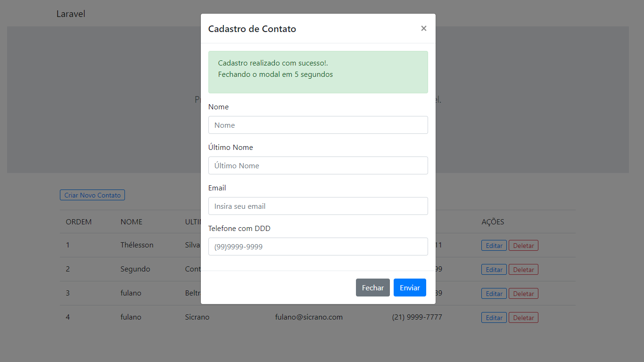
Task: Click the success alert message
Action: click(x=318, y=72)
